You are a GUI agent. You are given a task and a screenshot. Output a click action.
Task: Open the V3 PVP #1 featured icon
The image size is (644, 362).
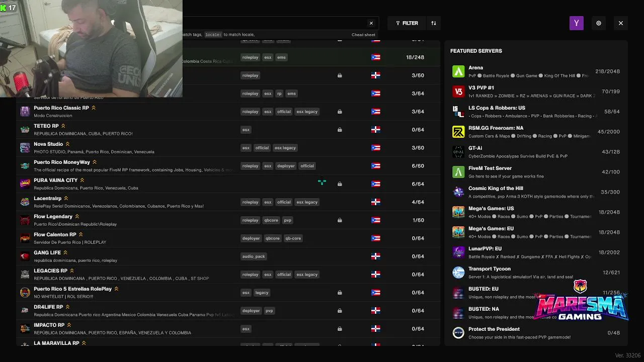(x=458, y=92)
